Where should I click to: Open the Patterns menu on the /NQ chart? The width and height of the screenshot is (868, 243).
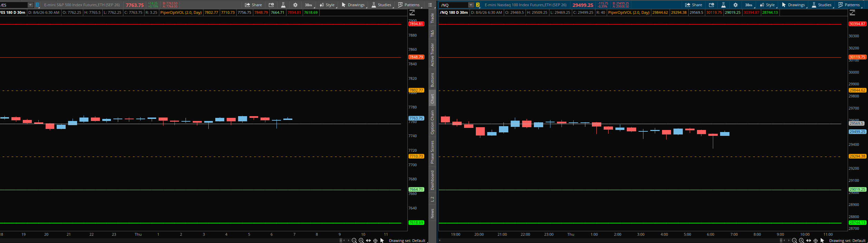pyautogui.click(x=849, y=5)
